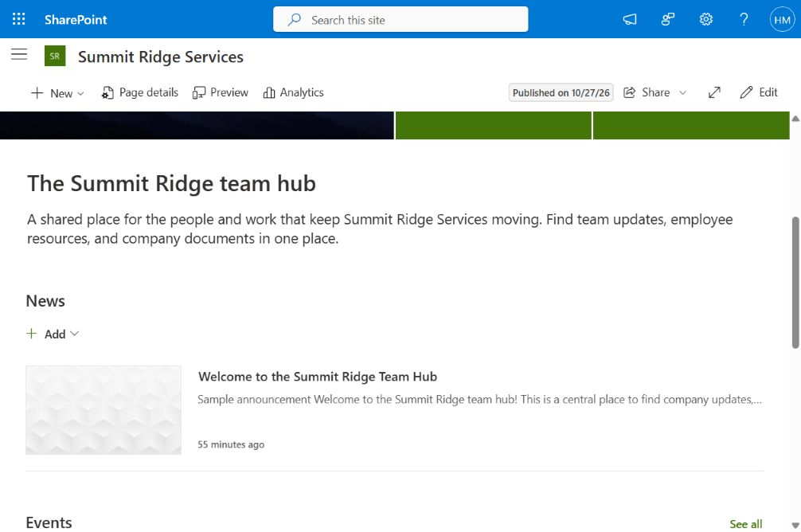Click the dark hero banner image
The image size is (801, 532).
coord(197,125)
